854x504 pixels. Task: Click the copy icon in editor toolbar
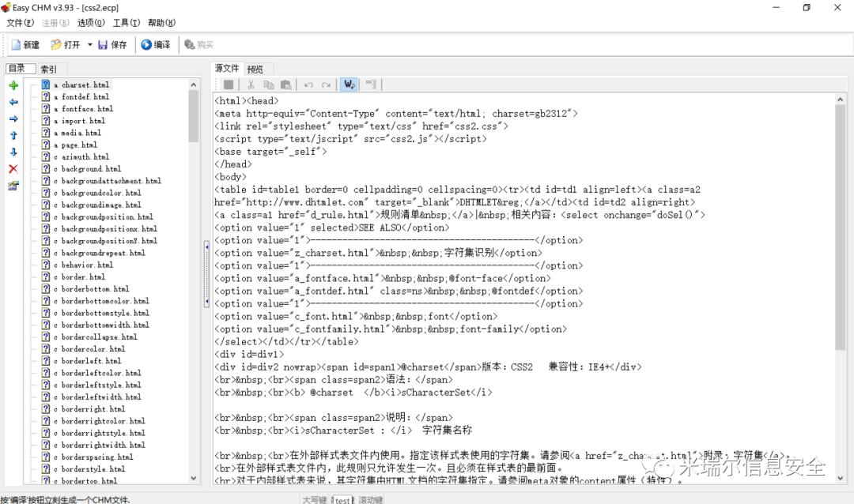(269, 85)
